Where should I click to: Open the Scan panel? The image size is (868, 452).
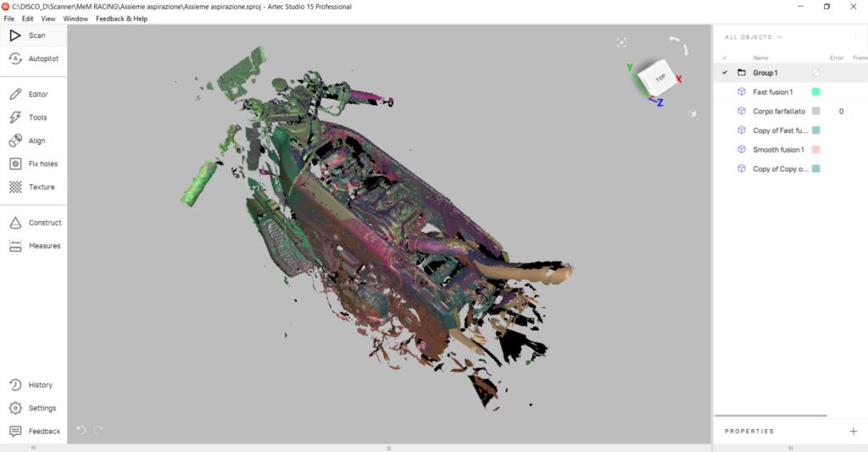(33, 36)
